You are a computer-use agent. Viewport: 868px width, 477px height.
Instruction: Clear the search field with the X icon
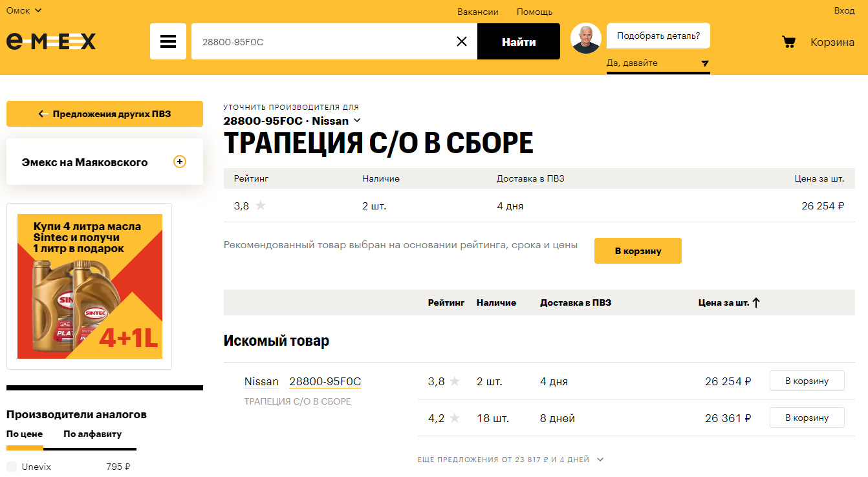click(462, 41)
